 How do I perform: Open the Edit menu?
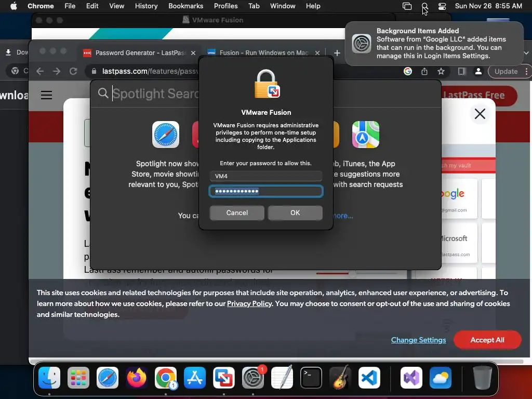click(x=92, y=6)
